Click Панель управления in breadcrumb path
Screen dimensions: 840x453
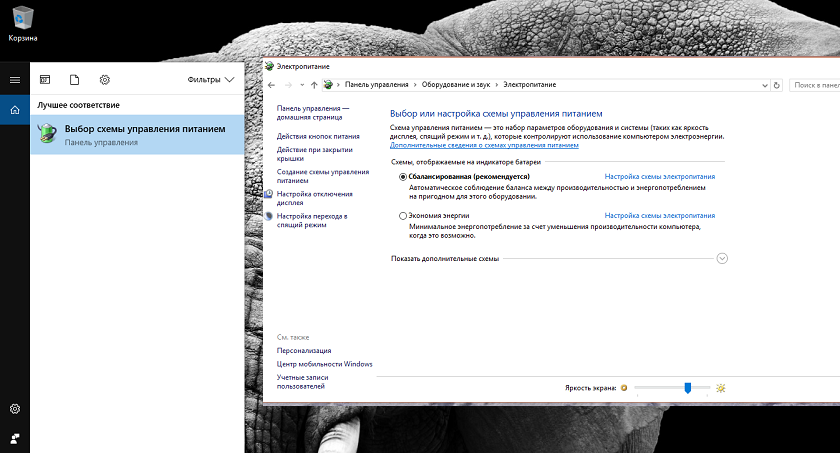[x=376, y=86]
